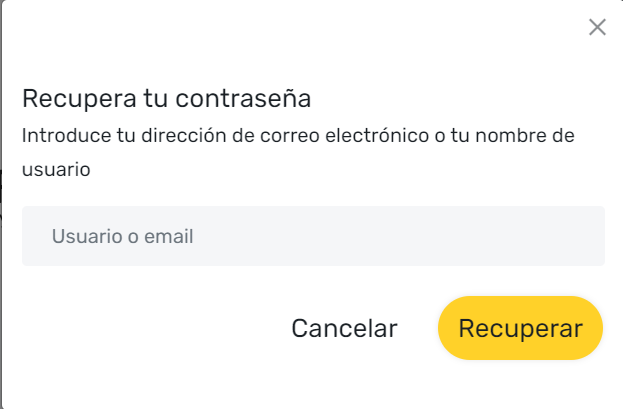This screenshot has width=623, height=409.
Task: Submit the password recovery with Recuperar
Action: [520, 328]
